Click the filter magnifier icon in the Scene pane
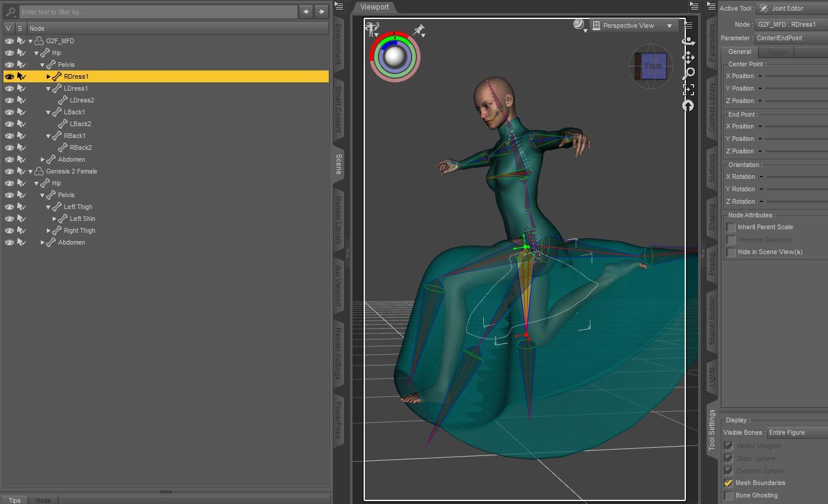 pos(10,11)
